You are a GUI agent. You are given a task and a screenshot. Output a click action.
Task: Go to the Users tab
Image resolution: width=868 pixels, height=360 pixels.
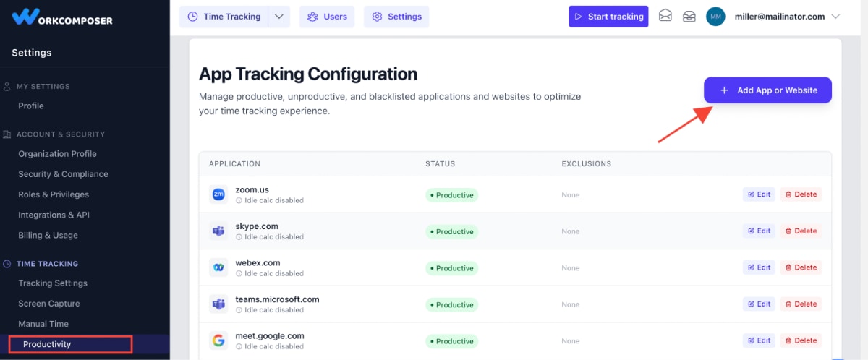[x=327, y=17]
